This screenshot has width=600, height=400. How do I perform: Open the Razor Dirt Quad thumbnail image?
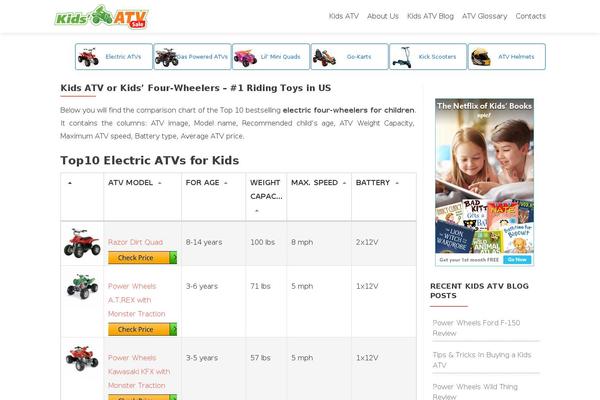tap(82, 243)
